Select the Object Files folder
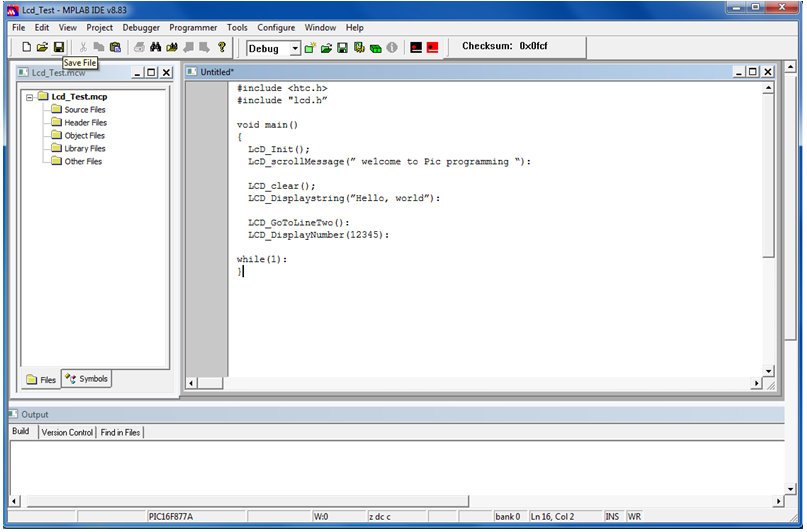This screenshot has width=807, height=532. click(x=84, y=135)
